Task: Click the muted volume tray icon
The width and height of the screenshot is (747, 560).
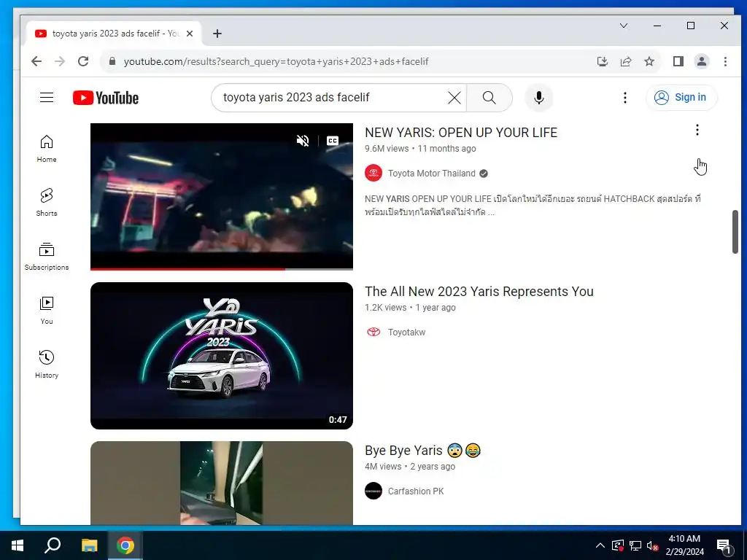Action: [x=653, y=545]
